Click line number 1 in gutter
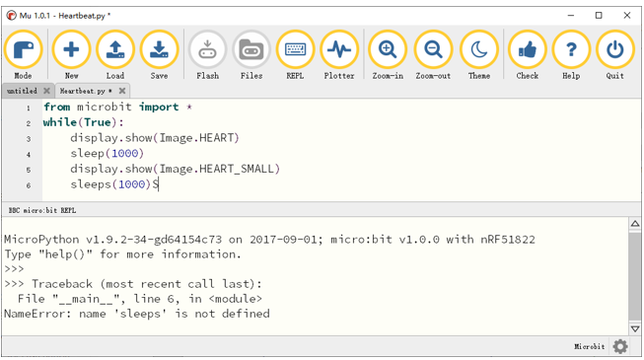Screen dimensions: 644x360 [29, 108]
